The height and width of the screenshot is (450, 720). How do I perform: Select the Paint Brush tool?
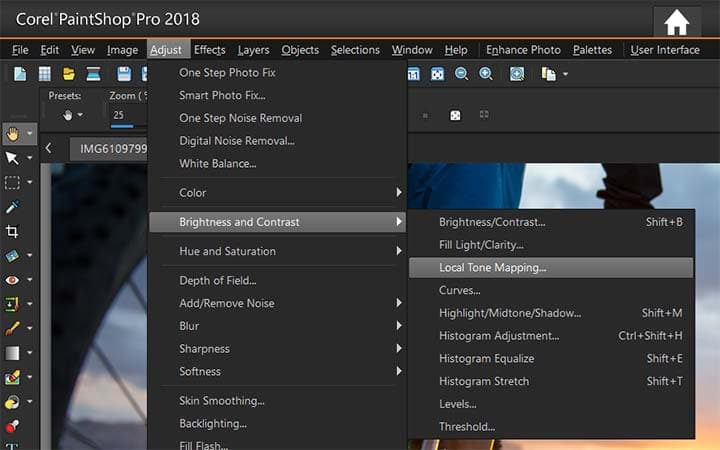click(12, 328)
